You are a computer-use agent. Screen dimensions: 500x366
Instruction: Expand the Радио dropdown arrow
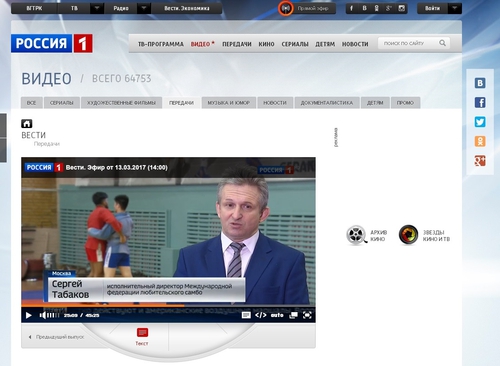coord(144,8)
